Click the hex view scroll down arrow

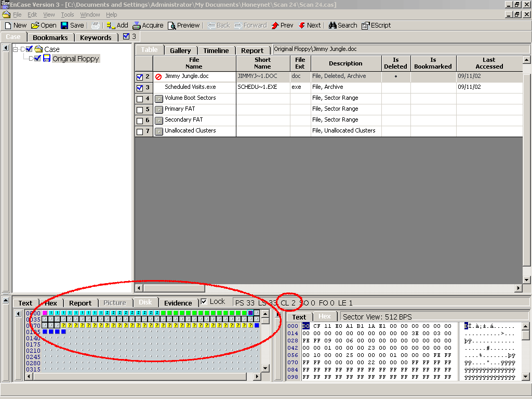526,376
